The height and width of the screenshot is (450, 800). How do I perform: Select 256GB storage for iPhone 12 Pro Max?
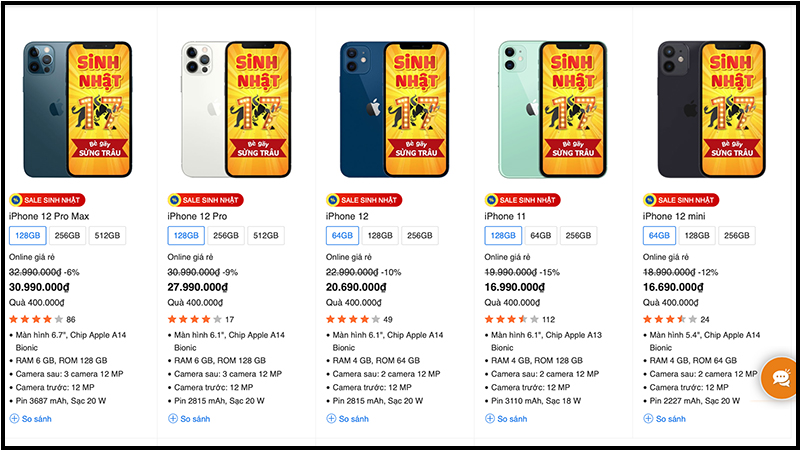tap(67, 236)
